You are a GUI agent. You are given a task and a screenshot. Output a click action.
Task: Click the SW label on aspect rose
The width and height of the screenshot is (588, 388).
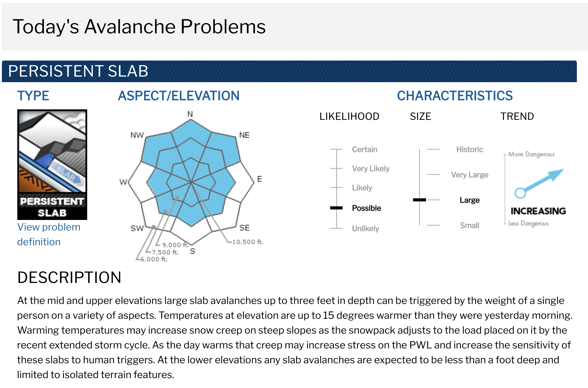click(x=137, y=228)
